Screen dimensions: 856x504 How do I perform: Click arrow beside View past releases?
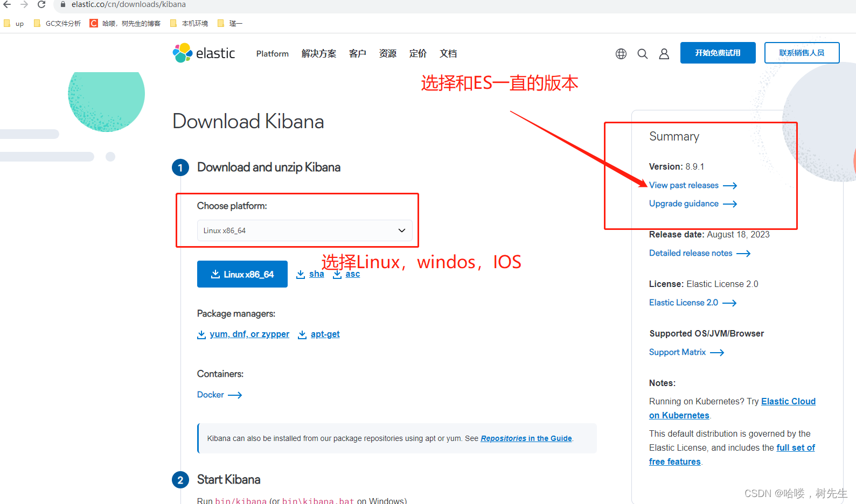pos(730,186)
